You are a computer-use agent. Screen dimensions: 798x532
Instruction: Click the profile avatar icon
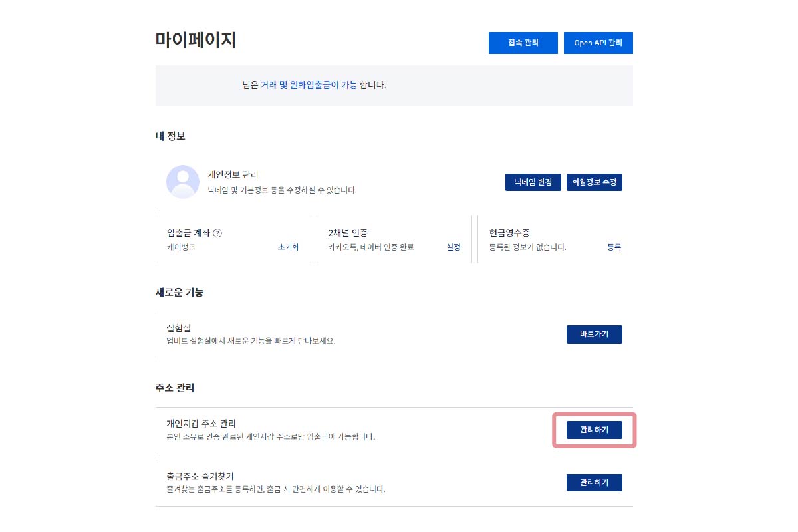point(182,182)
